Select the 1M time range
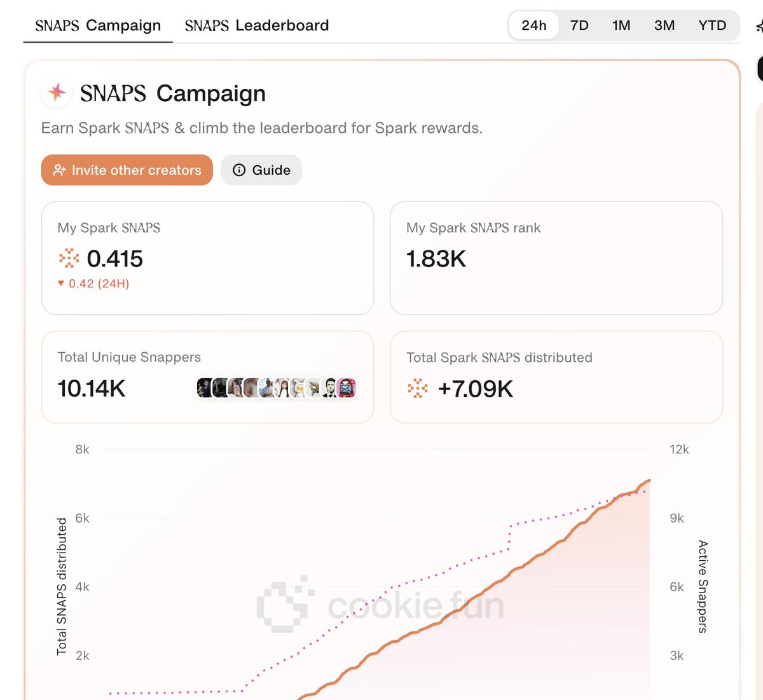 621,25
